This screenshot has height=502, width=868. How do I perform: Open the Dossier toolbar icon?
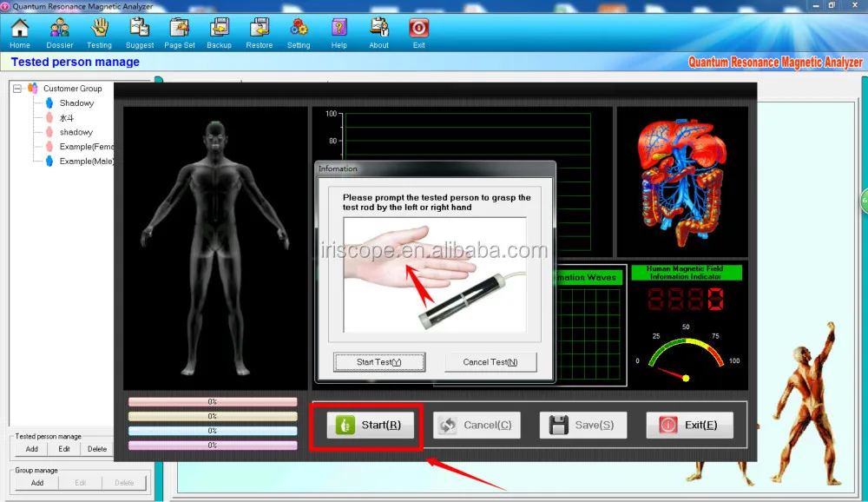click(x=60, y=33)
